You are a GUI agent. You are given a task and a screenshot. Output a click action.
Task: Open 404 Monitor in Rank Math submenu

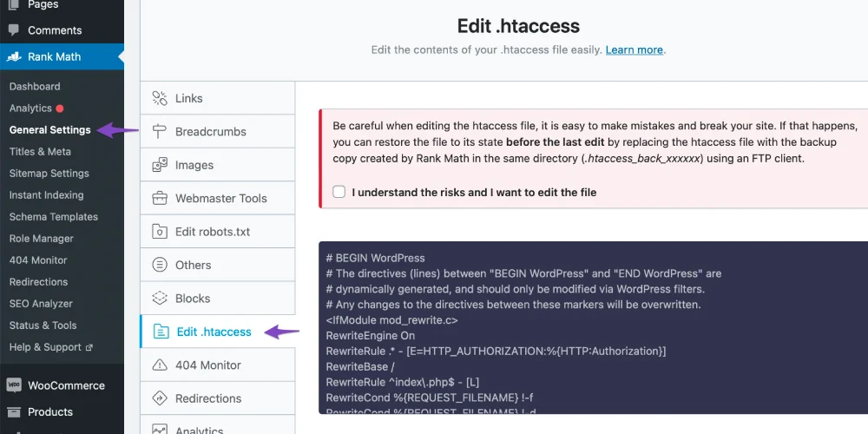coord(38,260)
